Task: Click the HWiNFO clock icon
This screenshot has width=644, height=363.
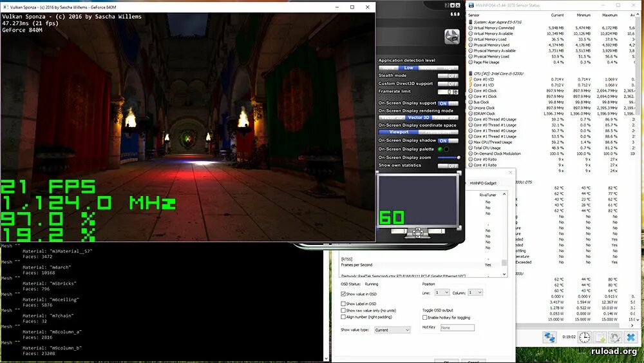Action: [x=584, y=337]
